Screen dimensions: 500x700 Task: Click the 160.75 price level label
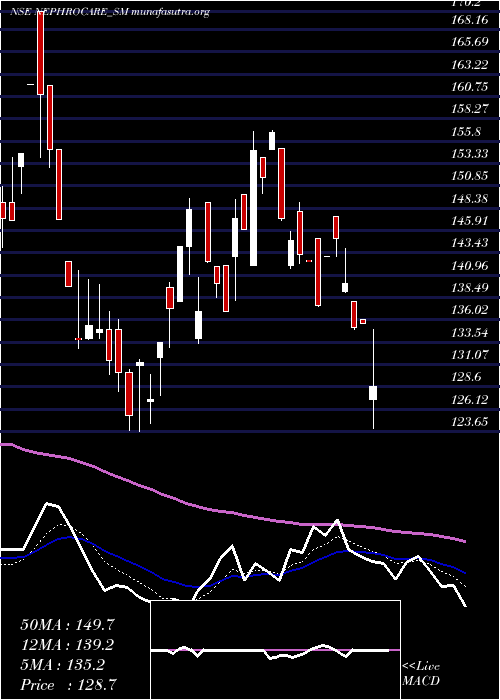click(470, 87)
